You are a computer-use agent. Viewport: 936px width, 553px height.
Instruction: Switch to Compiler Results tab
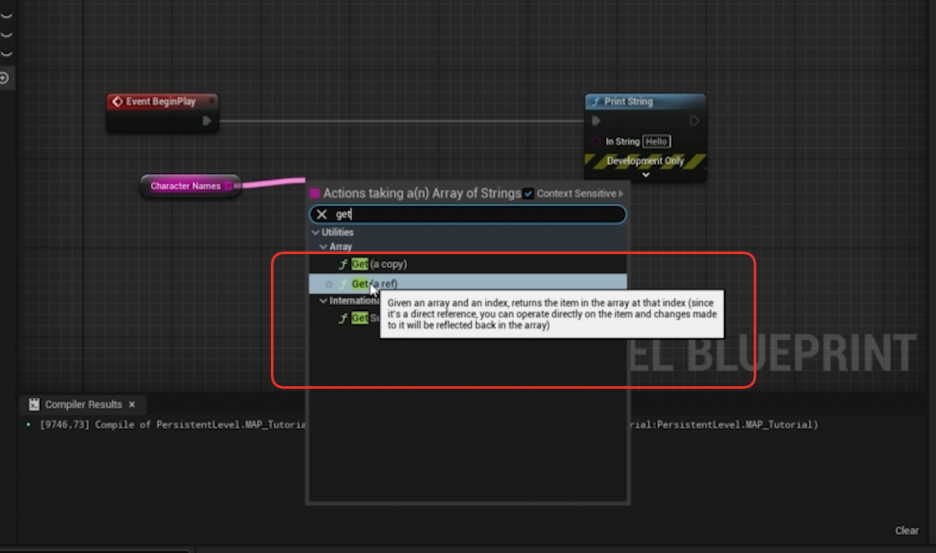pyautogui.click(x=83, y=404)
